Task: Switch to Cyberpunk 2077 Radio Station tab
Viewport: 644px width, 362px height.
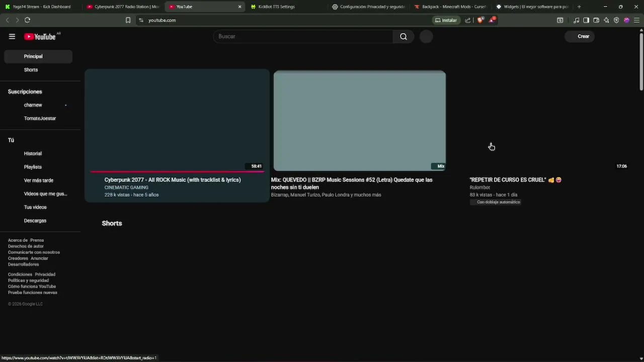Action: (x=123, y=7)
